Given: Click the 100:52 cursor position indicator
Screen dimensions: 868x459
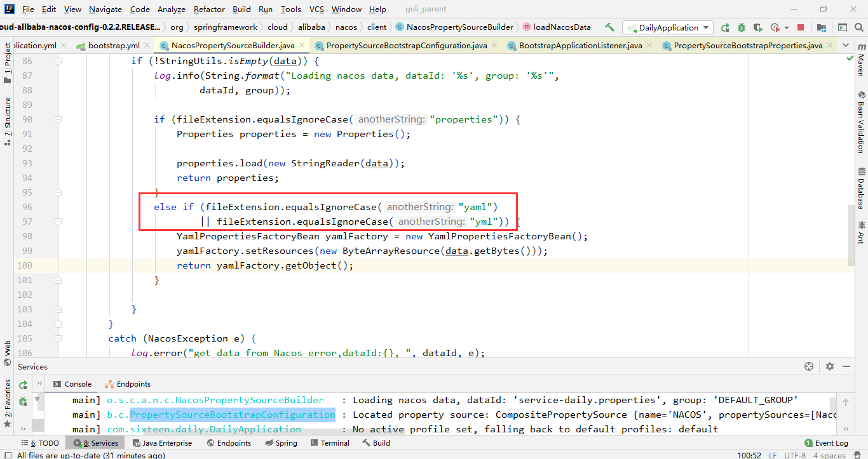Looking at the screenshot, I should pyautogui.click(x=750, y=455).
